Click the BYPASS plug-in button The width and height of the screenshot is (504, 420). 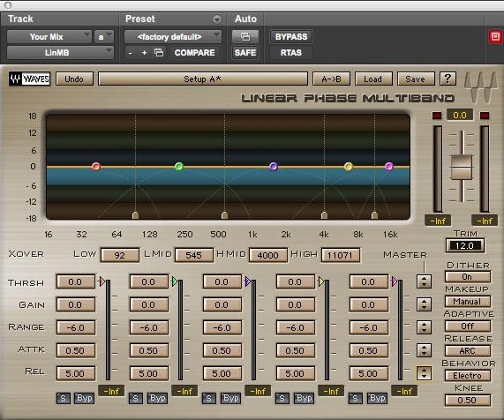(291, 37)
